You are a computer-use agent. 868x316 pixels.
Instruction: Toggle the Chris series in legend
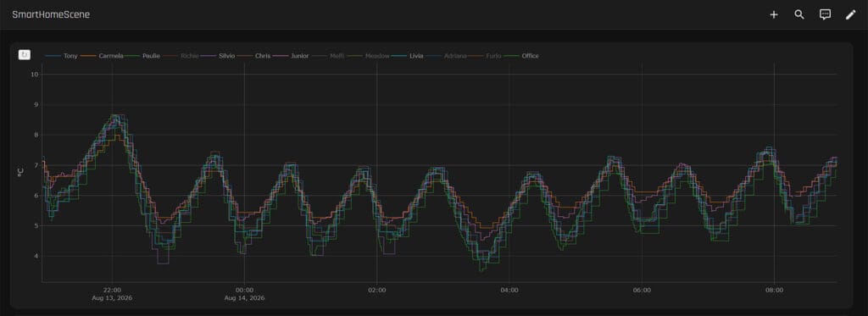263,56
